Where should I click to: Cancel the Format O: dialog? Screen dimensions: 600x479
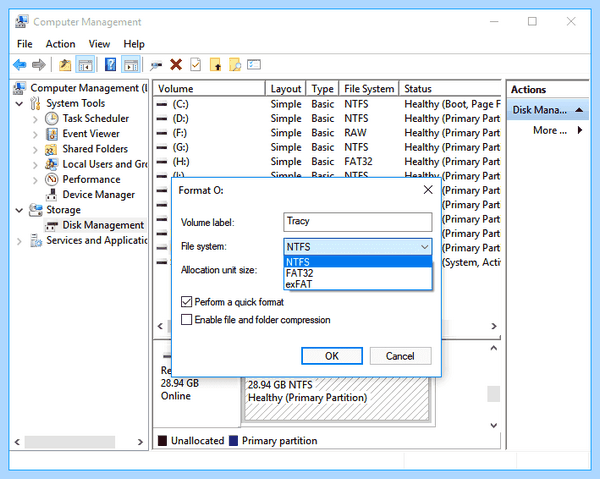(400, 356)
